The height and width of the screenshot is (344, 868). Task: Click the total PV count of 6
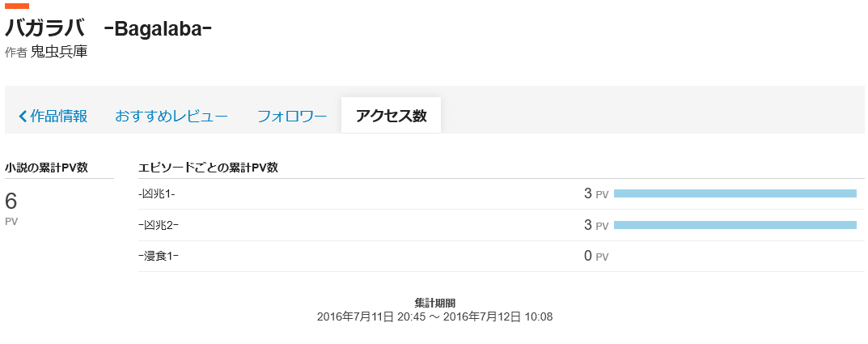pyautogui.click(x=11, y=202)
